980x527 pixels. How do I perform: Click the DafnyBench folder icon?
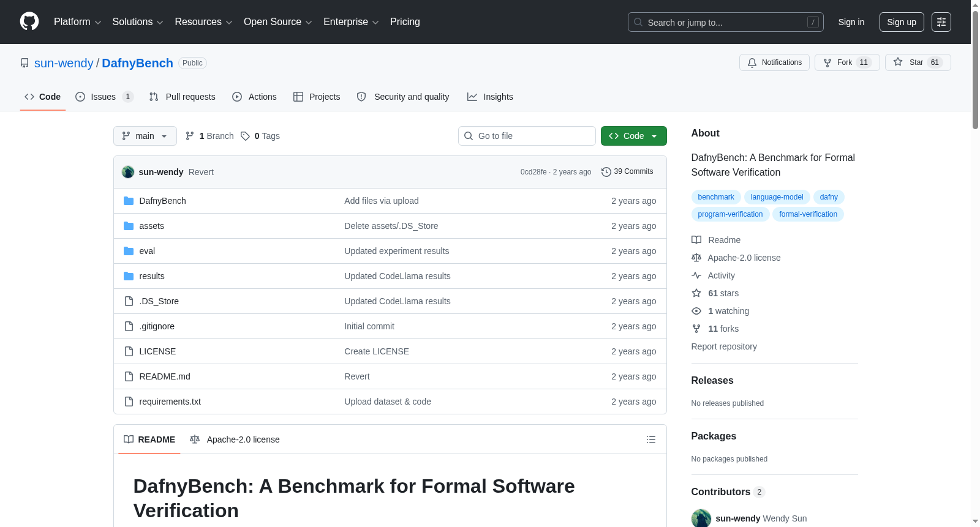(129, 201)
